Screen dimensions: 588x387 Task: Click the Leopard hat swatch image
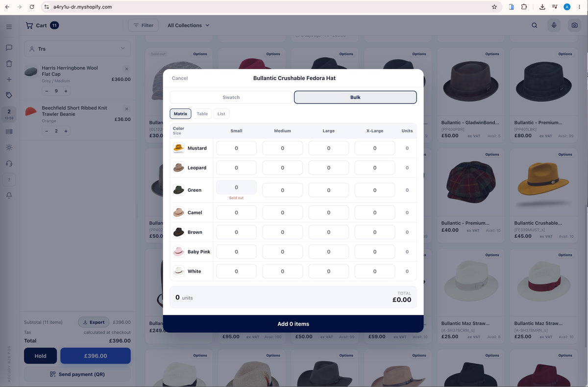pyautogui.click(x=179, y=168)
